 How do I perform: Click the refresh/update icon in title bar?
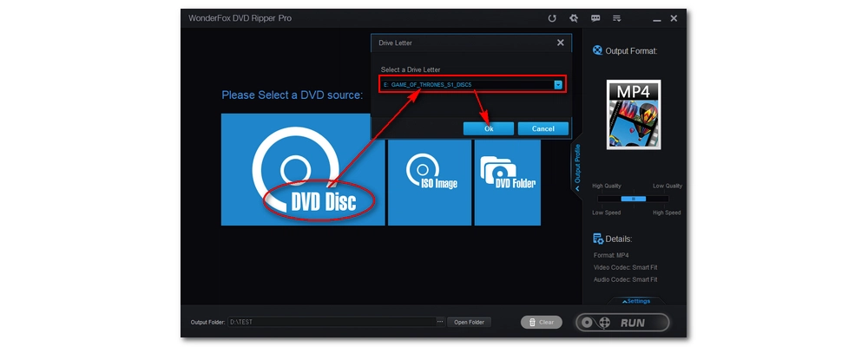click(x=552, y=18)
